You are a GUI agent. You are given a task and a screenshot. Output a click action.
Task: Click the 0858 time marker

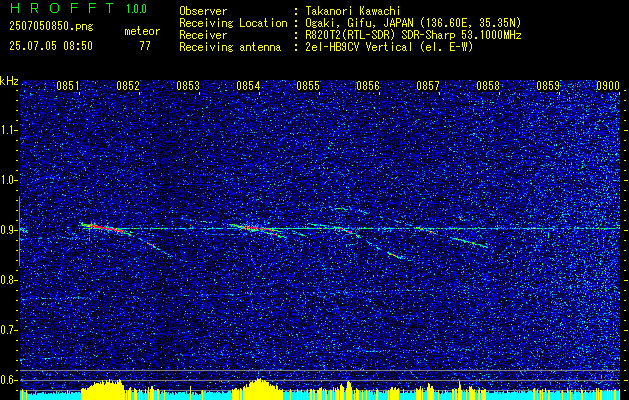488,86
